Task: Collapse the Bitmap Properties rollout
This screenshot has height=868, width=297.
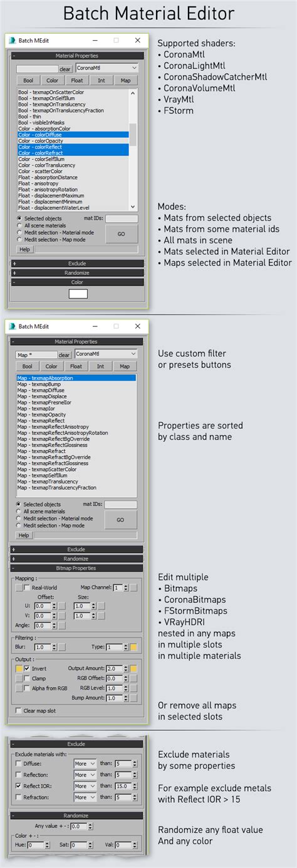Action: click(x=77, y=568)
